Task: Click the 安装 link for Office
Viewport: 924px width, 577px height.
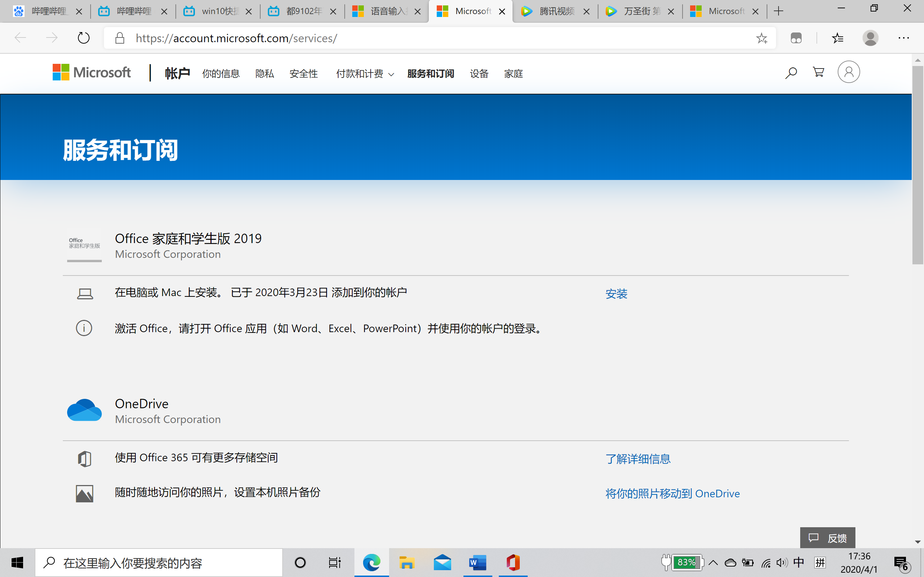Action: 616,294
